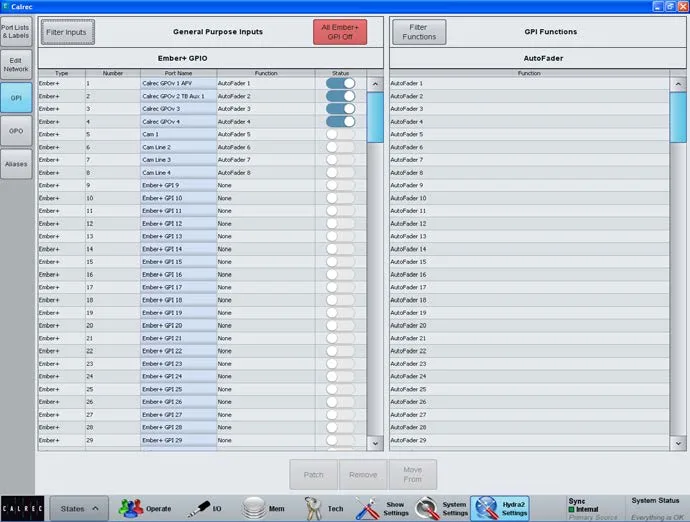Click inputs list scroll up arrow
The height and width of the screenshot is (522, 690).
point(375,84)
